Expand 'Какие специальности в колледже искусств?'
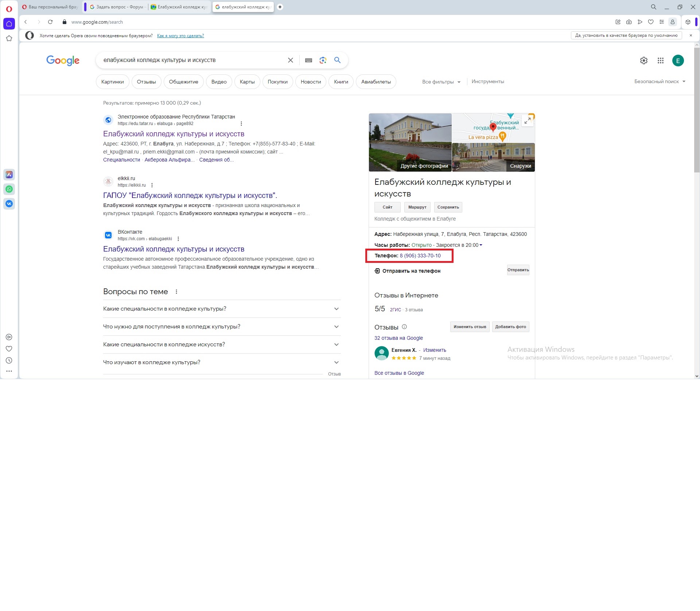This screenshot has width=700, height=611. (x=222, y=345)
